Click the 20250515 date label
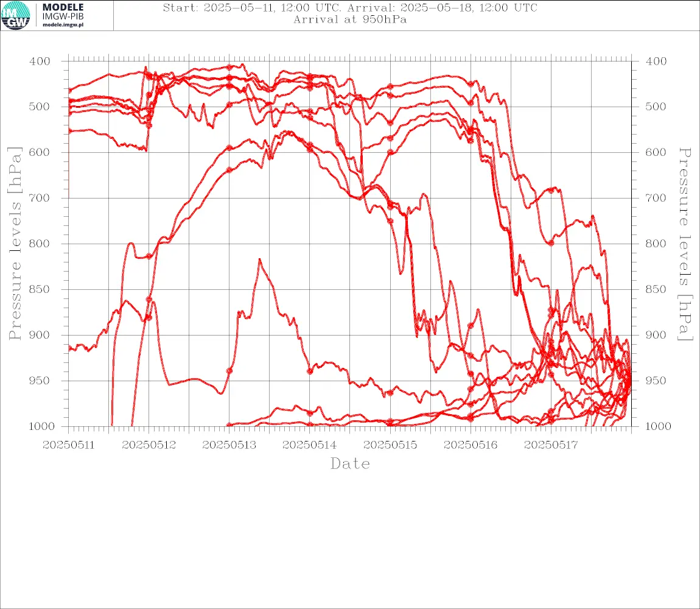Image resolution: width=700 pixels, height=609 pixels. tap(390, 445)
